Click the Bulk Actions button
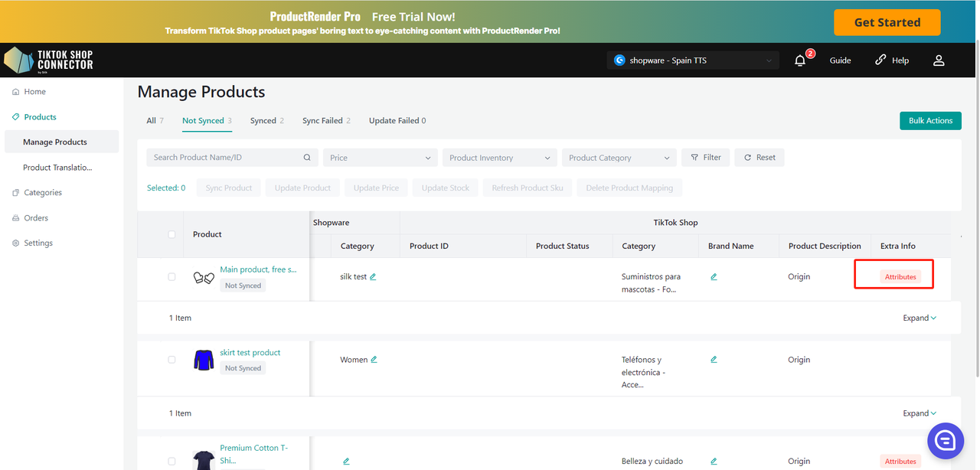980x470 pixels. (x=930, y=121)
